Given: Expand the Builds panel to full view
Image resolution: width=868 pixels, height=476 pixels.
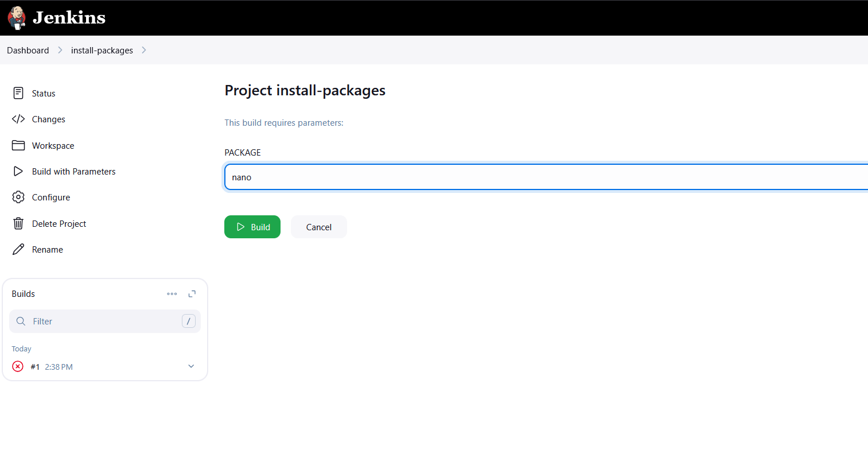Looking at the screenshot, I should coord(192,293).
